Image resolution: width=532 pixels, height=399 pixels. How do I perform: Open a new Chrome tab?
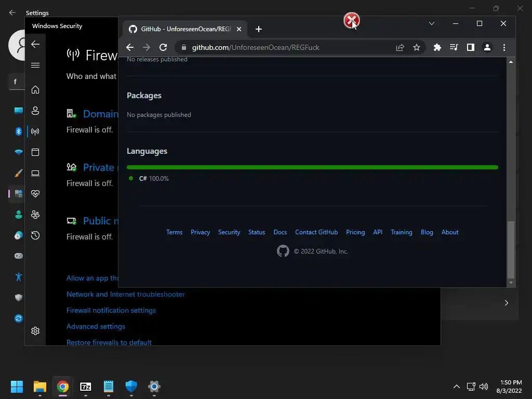[x=259, y=29]
